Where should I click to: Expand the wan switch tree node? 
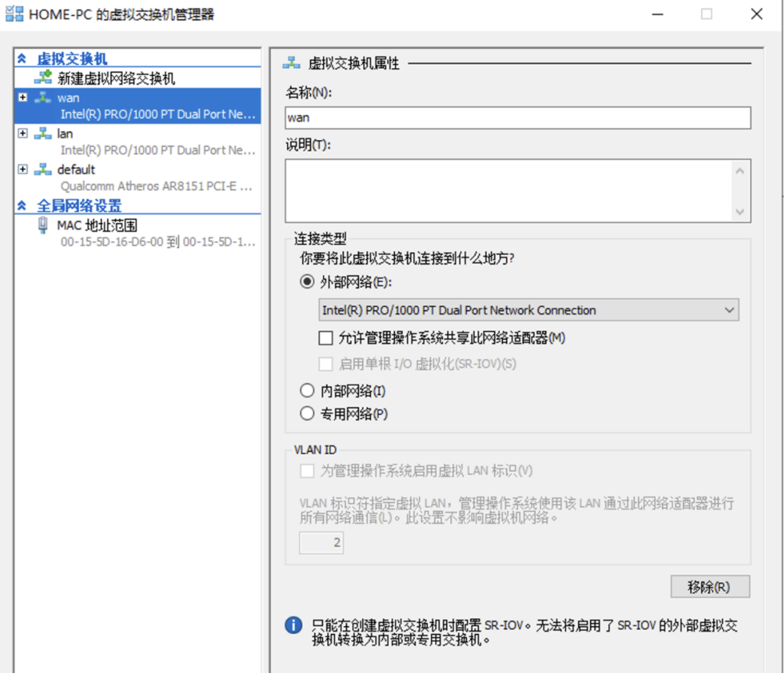[22, 97]
